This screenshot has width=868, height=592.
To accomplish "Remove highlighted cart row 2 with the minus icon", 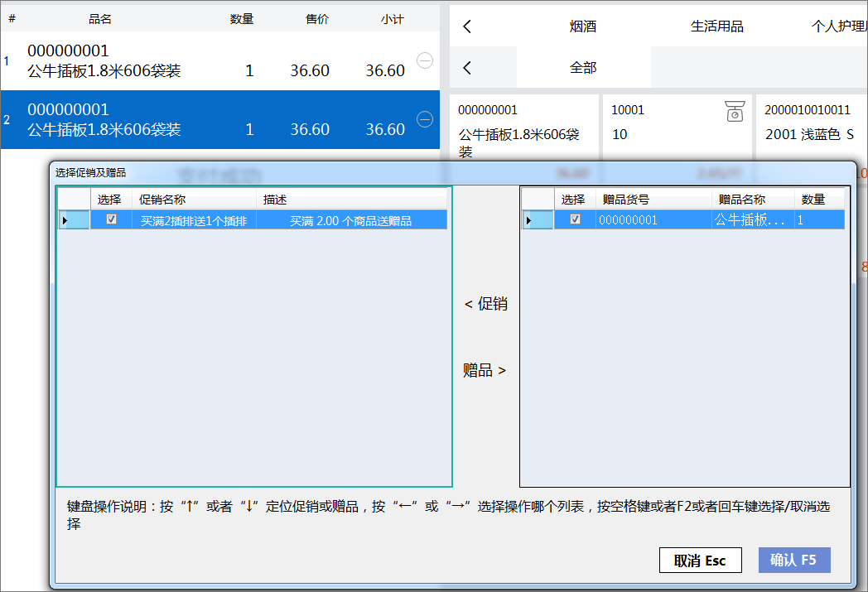I will (425, 119).
